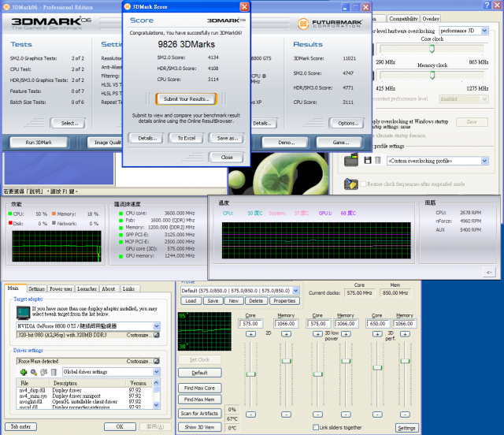Click the Settings button beside Link sliders together
The width and height of the screenshot is (504, 435).
(x=407, y=428)
